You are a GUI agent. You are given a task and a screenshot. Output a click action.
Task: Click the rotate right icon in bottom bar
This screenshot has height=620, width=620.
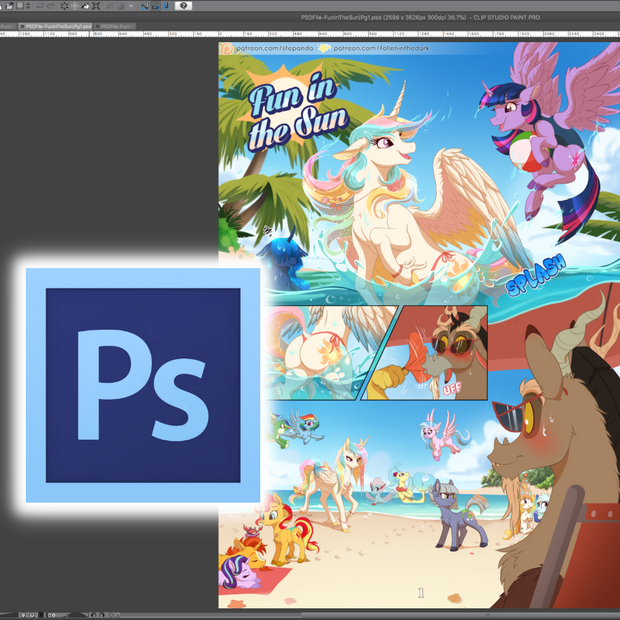[102, 615]
